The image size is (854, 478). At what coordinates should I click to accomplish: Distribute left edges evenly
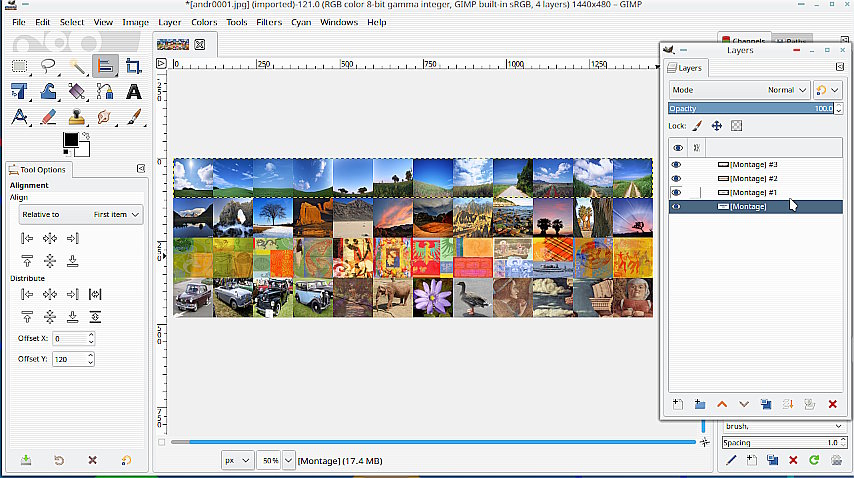tap(27, 294)
